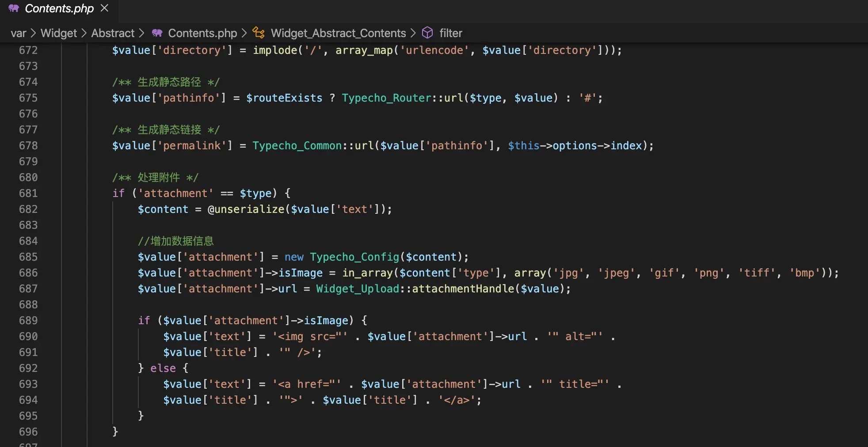The image size is (868, 447).
Task: Select the Contents.php editor tab
Action: tap(59, 9)
